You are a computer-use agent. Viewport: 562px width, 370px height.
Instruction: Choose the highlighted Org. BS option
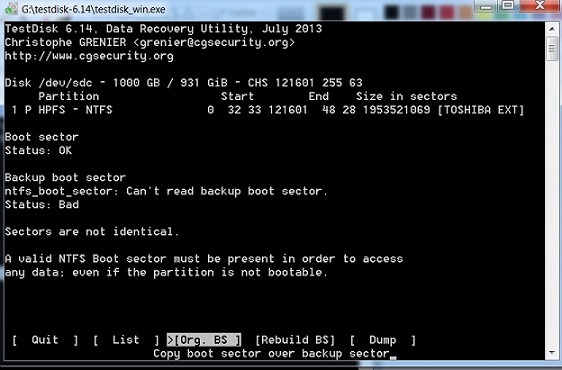(x=204, y=340)
